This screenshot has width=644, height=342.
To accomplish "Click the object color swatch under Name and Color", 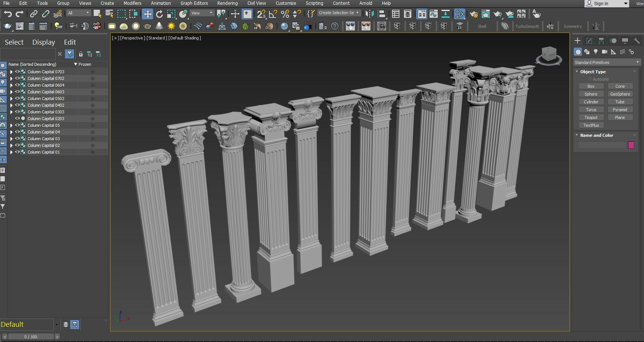I will [x=631, y=145].
